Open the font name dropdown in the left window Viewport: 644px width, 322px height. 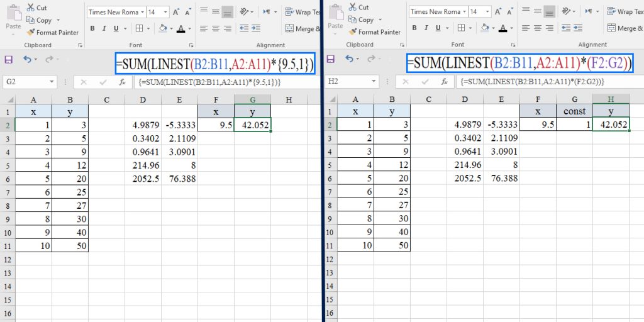coord(143,13)
